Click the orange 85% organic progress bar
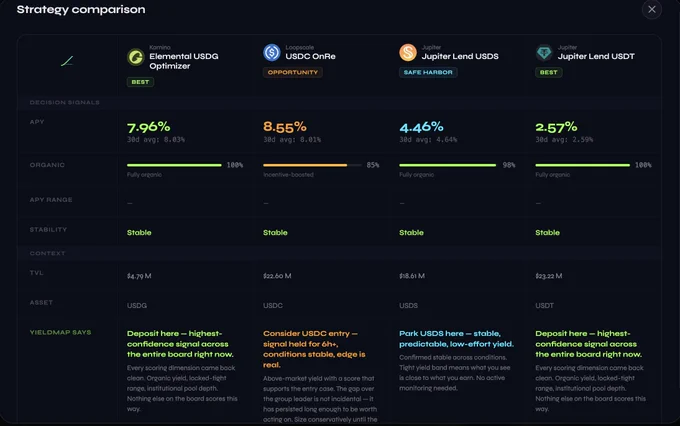The height and width of the screenshot is (426, 680). [312, 165]
